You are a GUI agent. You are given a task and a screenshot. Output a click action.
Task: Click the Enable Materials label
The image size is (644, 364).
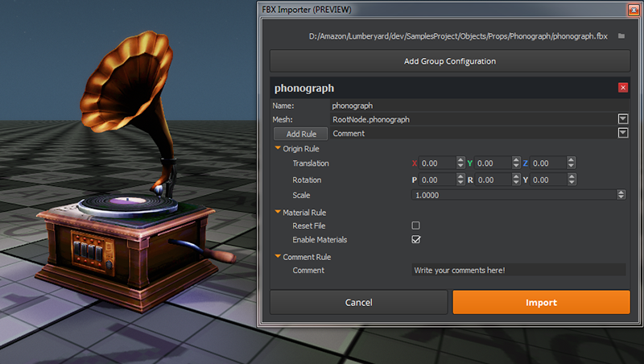pos(320,239)
